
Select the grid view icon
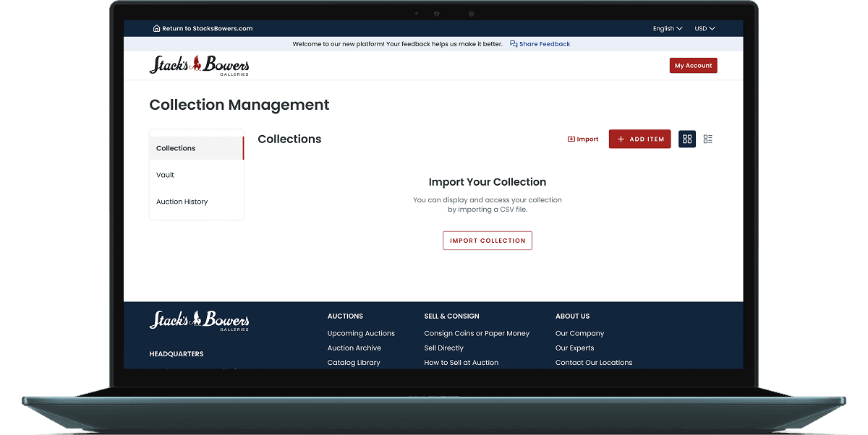(686, 139)
